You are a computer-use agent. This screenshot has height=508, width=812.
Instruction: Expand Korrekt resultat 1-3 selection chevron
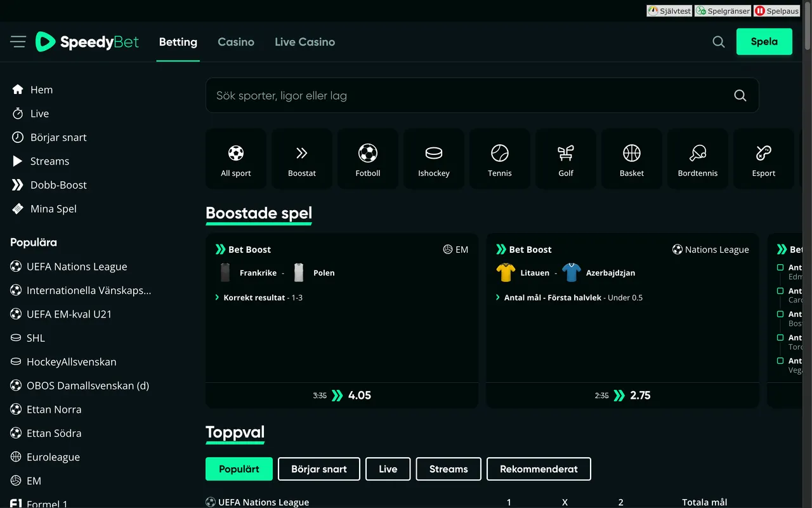point(217,297)
